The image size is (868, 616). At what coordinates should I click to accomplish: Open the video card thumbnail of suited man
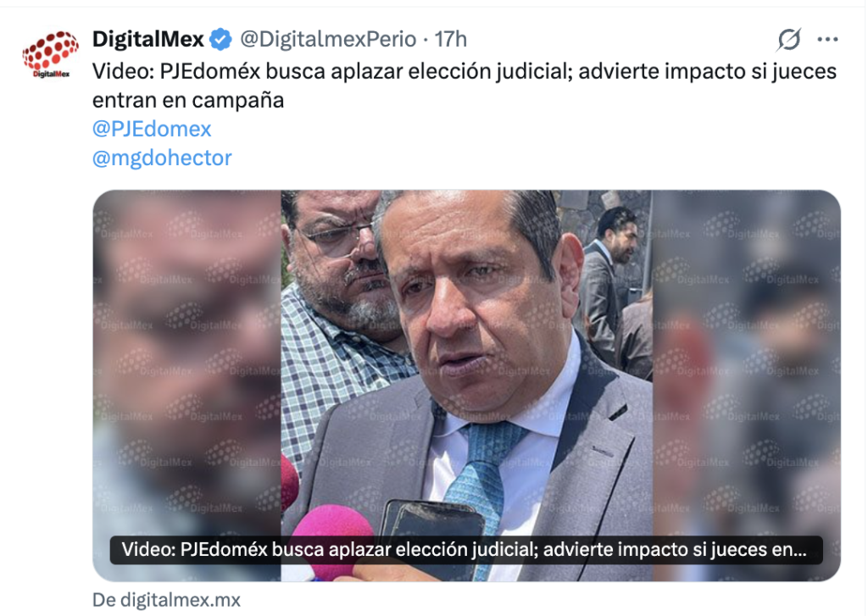click(467, 386)
